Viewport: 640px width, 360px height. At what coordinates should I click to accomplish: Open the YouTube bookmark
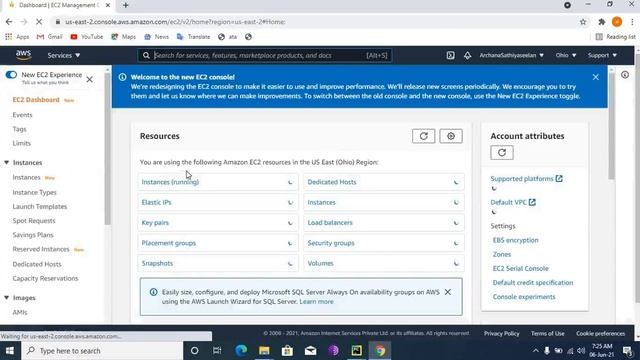87,37
